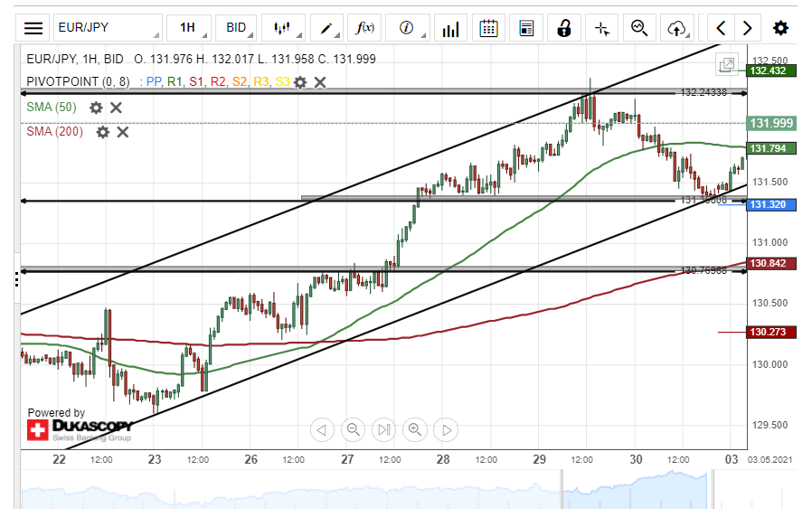Remove the SMA (200) indicator

(122, 132)
